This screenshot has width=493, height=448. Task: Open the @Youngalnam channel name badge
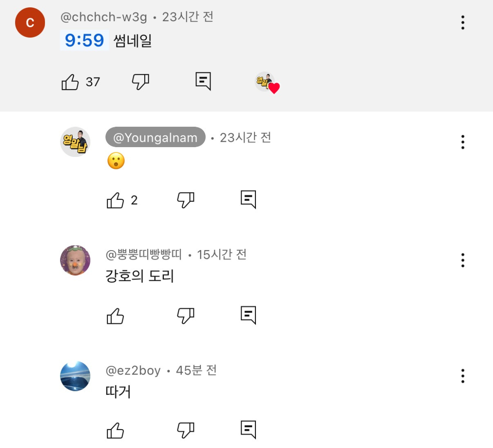[155, 137]
